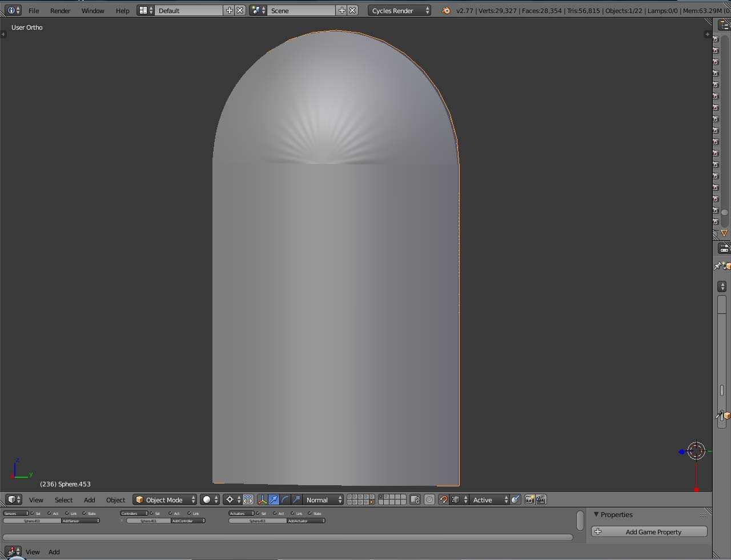Open the Add Actuator dropdown
The height and width of the screenshot is (560, 731).
[x=306, y=521]
